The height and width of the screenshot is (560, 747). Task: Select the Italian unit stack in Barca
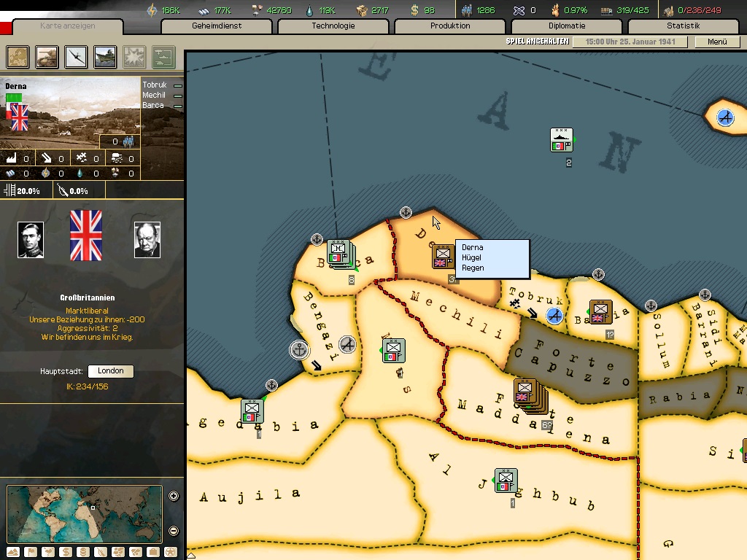pos(338,254)
